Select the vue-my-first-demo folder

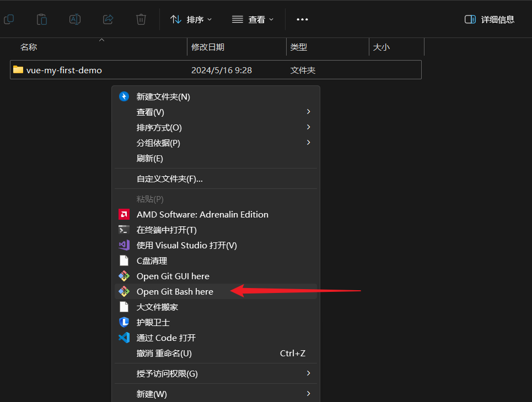coord(64,70)
